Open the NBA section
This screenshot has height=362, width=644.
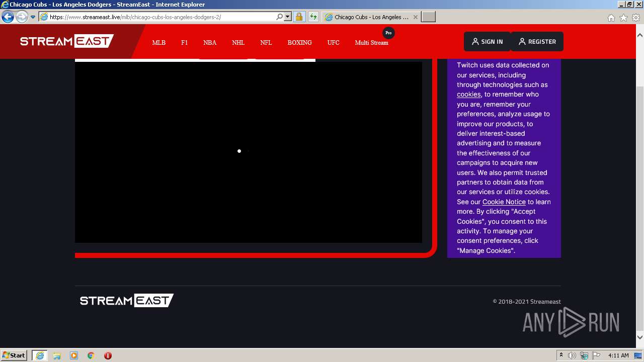click(x=210, y=43)
